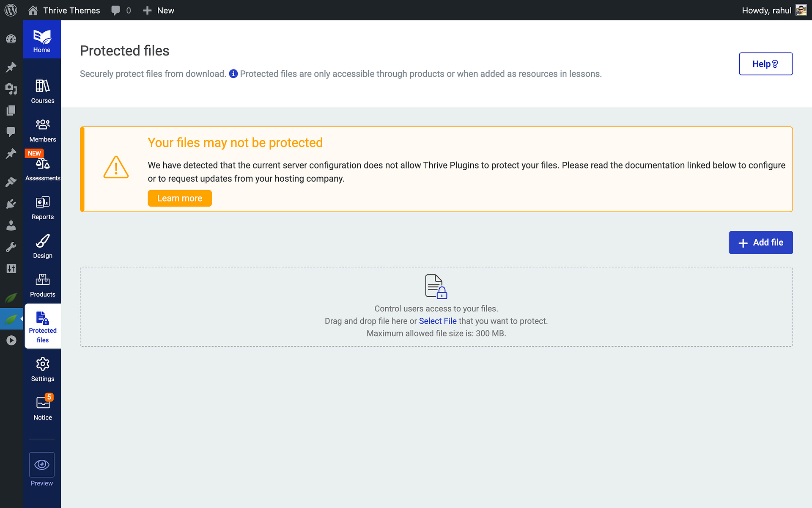Click the Preview eye icon
This screenshot has width=812, height=508.
tap(41, 464)
